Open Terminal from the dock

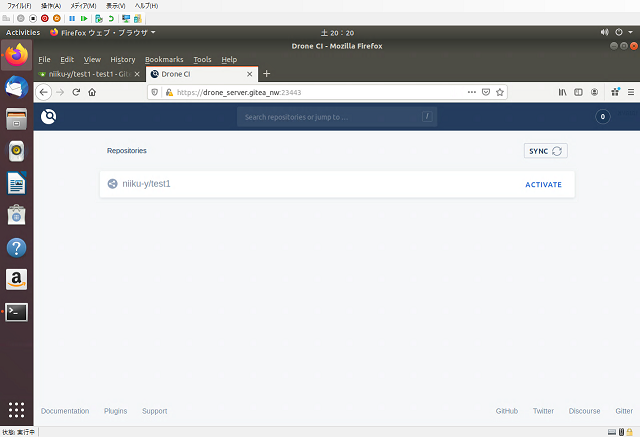tap(16, 312)
